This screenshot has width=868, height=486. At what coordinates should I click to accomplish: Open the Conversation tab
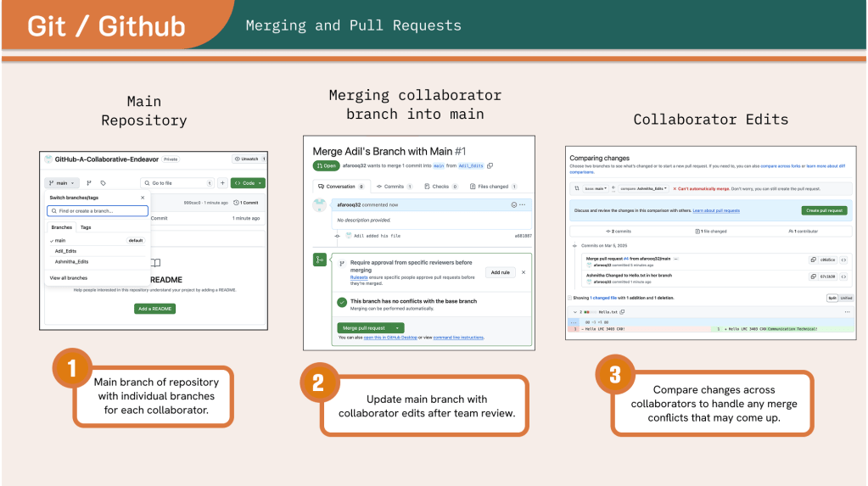click(x=340, y=187)
